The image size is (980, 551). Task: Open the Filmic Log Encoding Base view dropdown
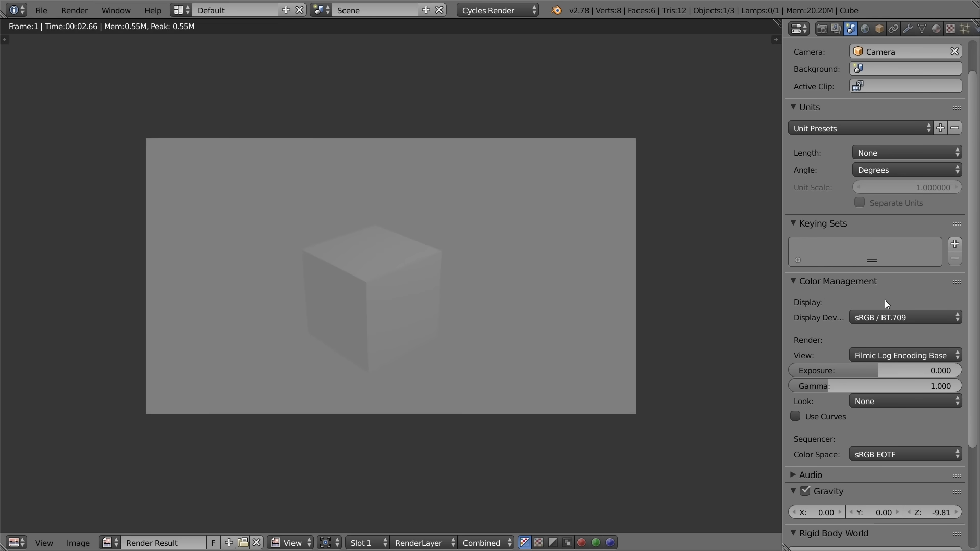click(905, 355)
